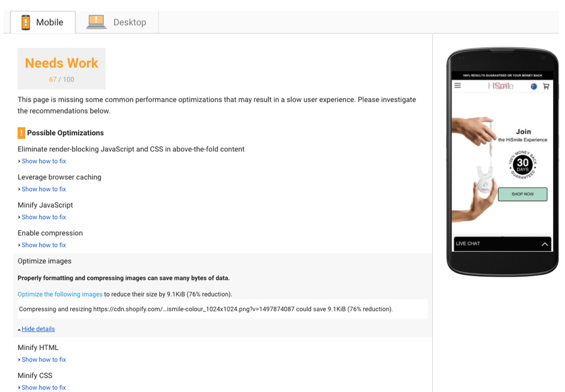Click the Needs Work score box

click(62, 68)
